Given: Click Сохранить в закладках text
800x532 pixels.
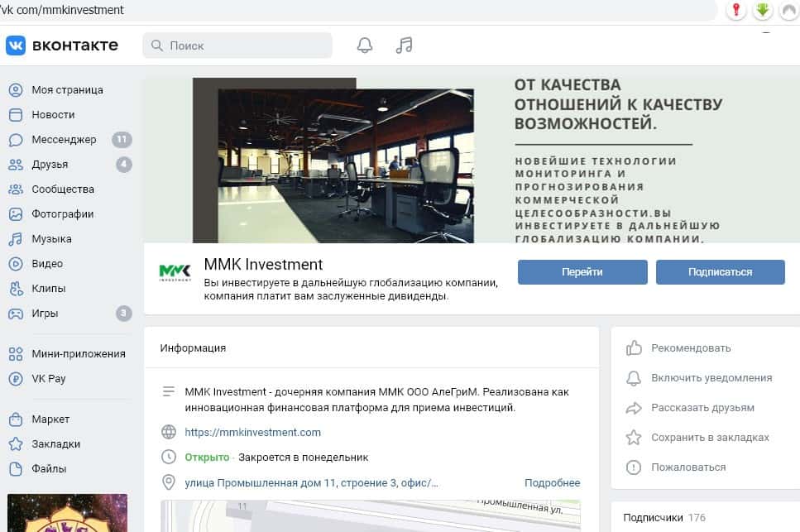Looking at the screenshot, I should [710, 437].
